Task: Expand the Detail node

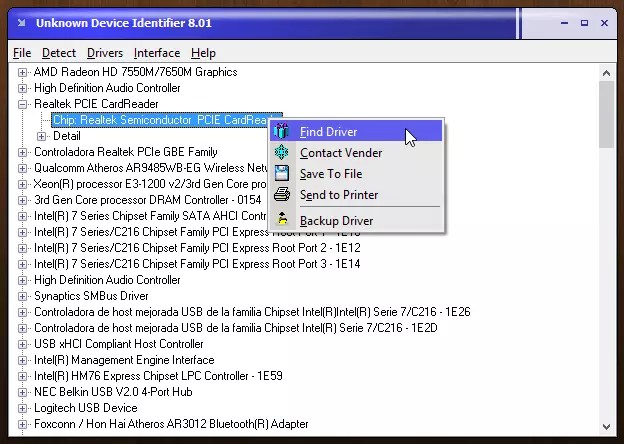Action: point(41,136)
